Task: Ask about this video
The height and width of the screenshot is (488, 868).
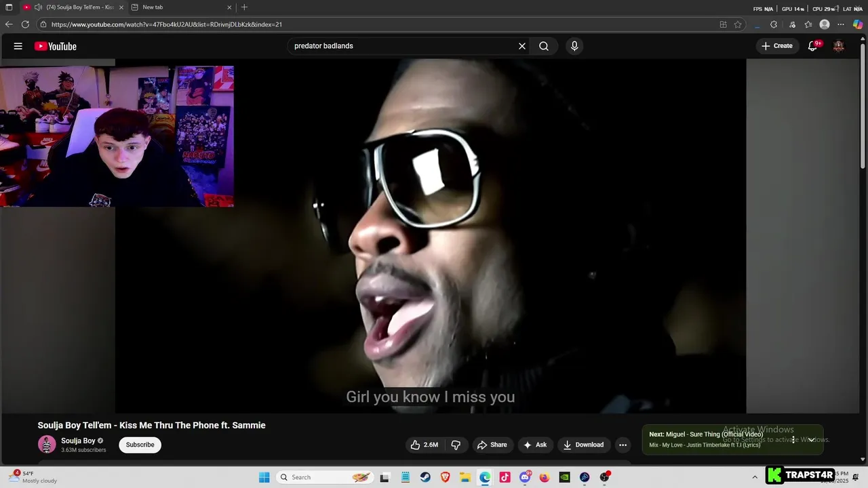Action: (x=534, y=445)
